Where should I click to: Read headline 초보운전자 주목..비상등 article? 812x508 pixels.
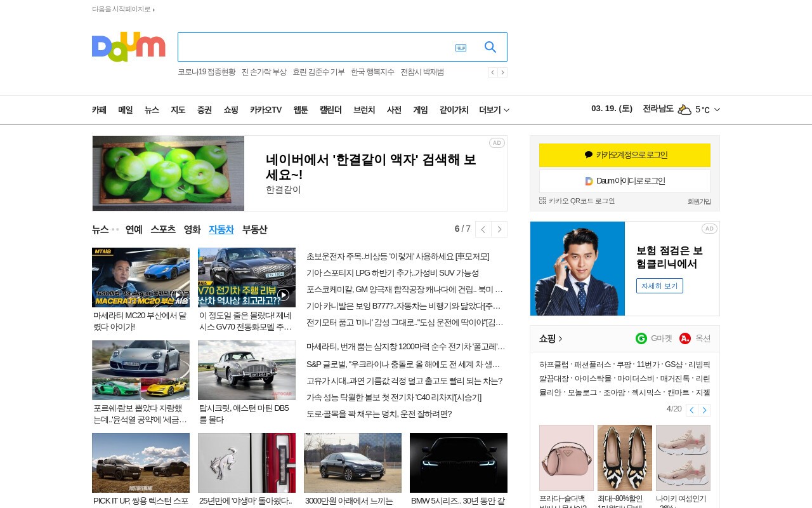398,257
